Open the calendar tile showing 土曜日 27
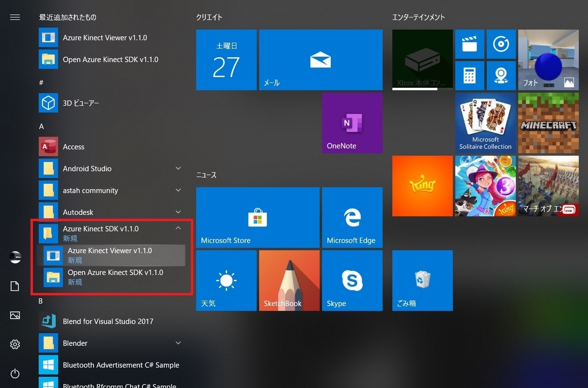The height and width of the screenshot is (388, 588). (x=226, y=60)
